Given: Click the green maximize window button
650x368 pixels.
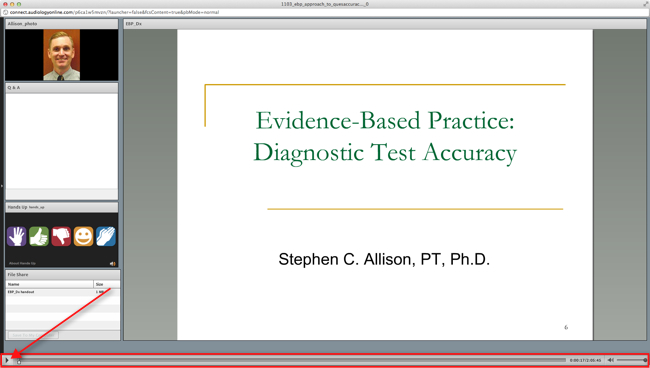Looking at the screenshot, I should coord(19,4).
